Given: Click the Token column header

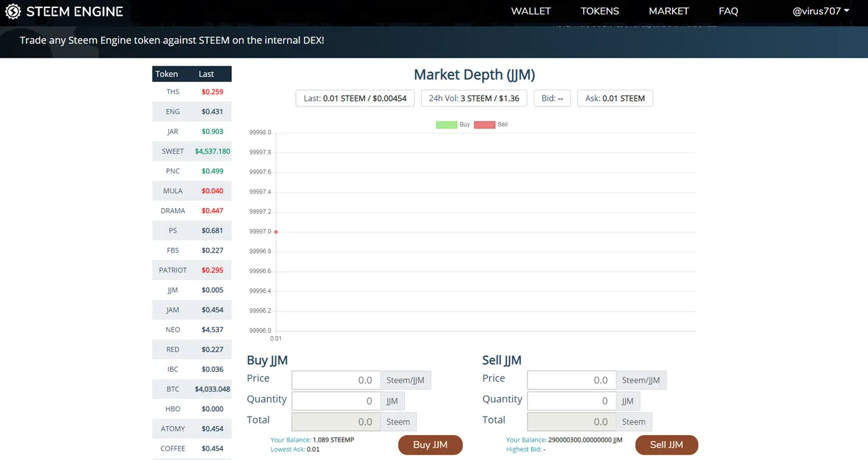Looking at the screenshot, I should (x=167, y=74).
